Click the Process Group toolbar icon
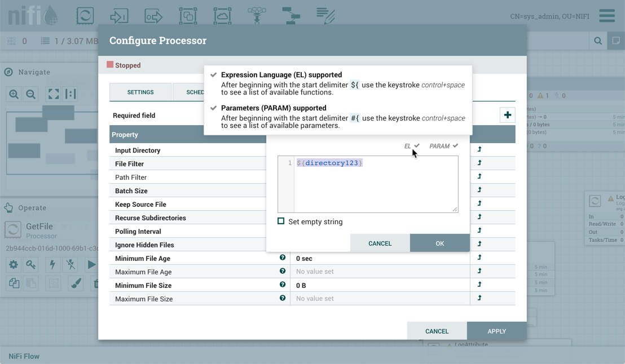 [188, 16]
